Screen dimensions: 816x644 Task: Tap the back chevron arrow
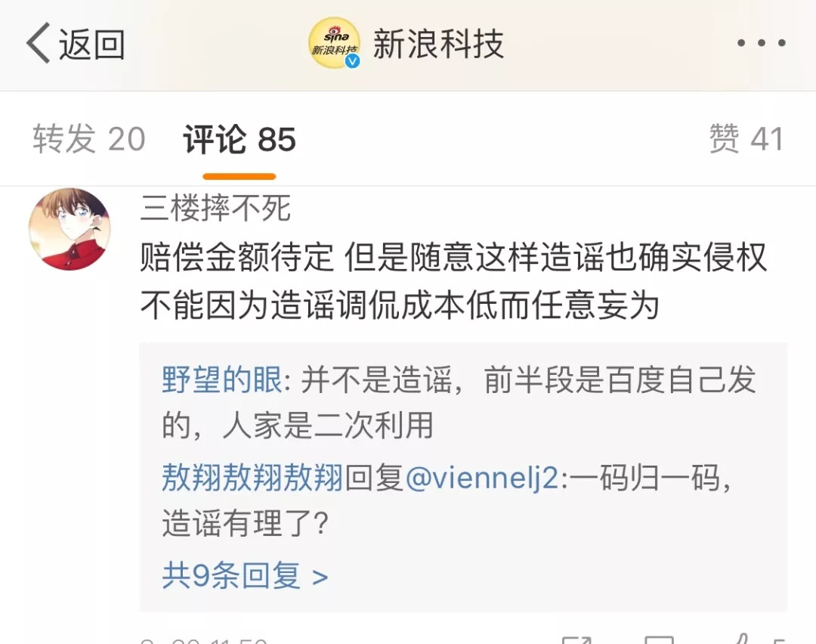coord(38,43)
